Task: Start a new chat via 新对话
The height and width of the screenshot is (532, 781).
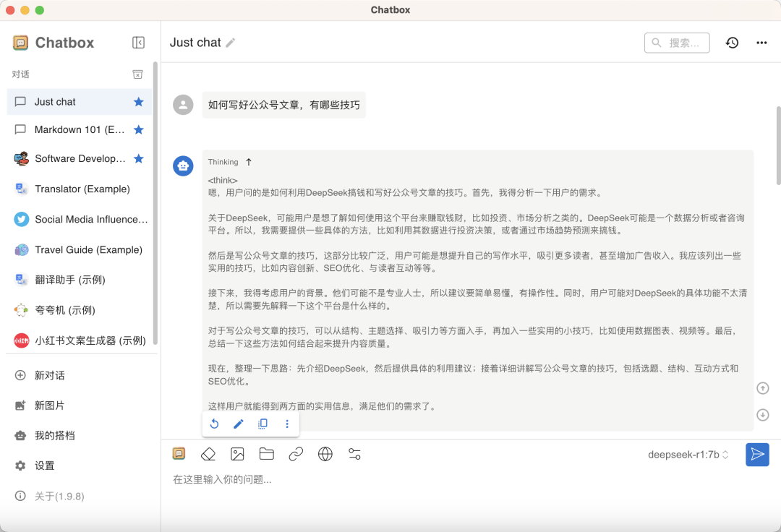Action: [x=80, y=375]
